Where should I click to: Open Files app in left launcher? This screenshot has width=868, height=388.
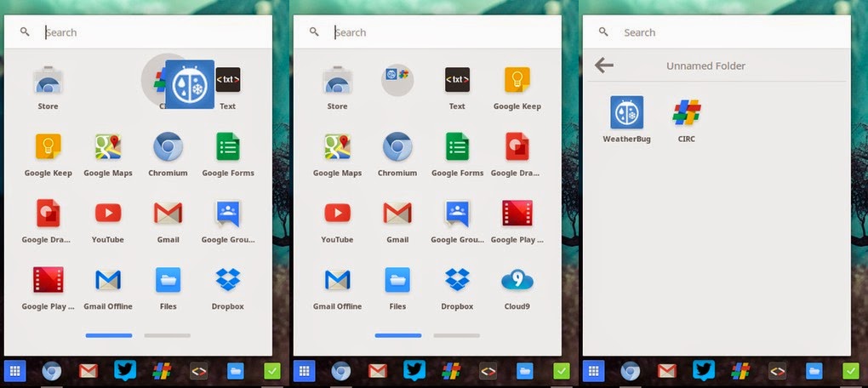[168, 280]
